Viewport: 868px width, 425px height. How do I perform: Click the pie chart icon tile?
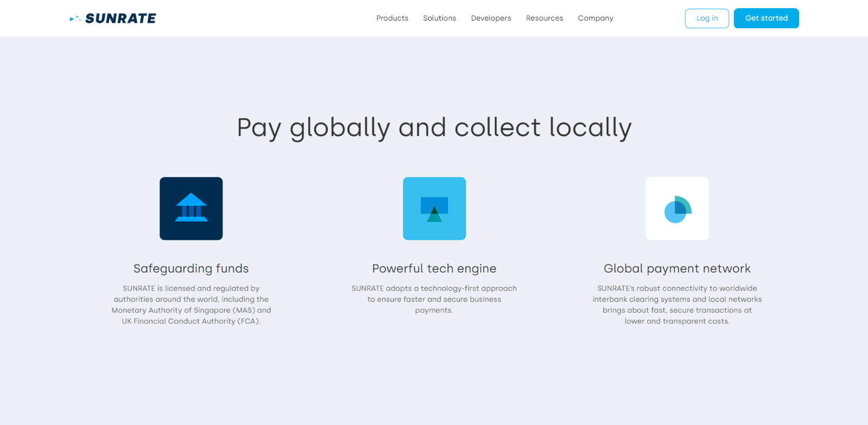coord(677,208)
